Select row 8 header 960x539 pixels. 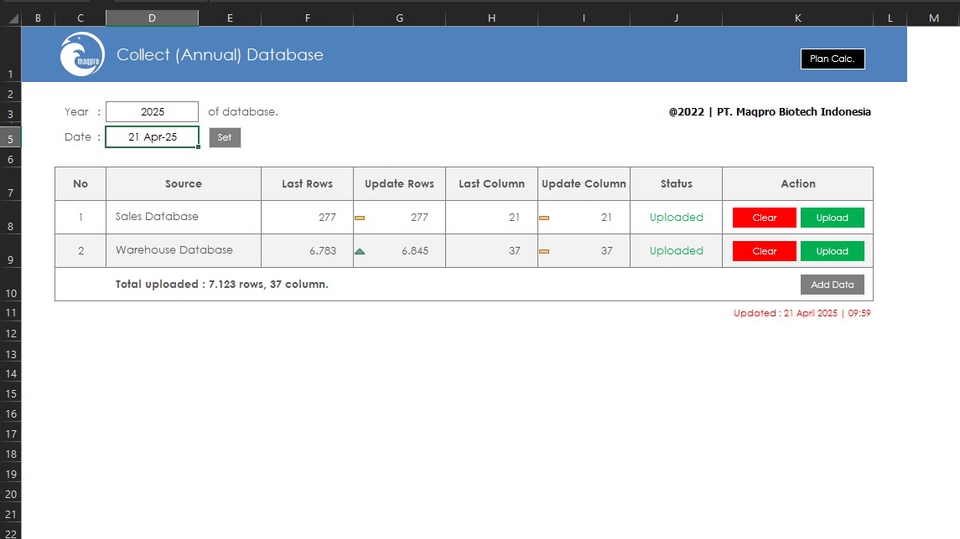pyautogui.click(x=10, y=217)
